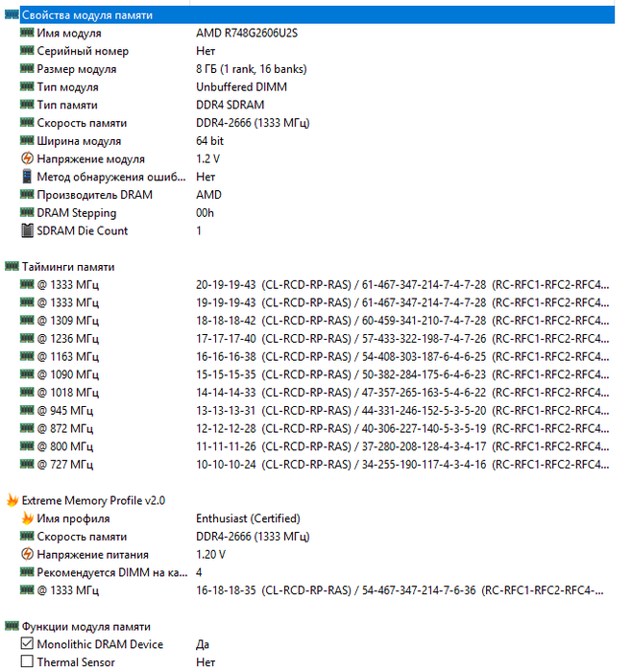Image resolution: width=631 pixels, height=672 pixels.
Task: Select the memory module properties header icon
Action: (x=12, y=15)
